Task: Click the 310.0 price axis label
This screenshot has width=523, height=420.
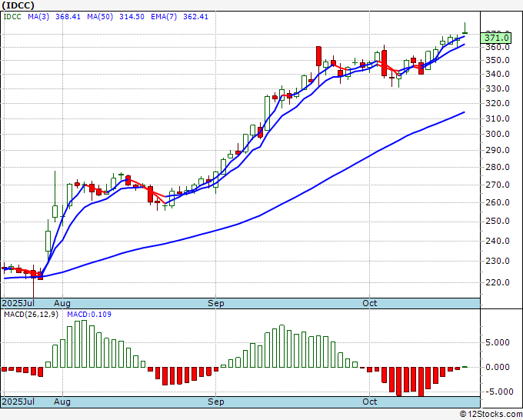Action: [x=497, y=118]
